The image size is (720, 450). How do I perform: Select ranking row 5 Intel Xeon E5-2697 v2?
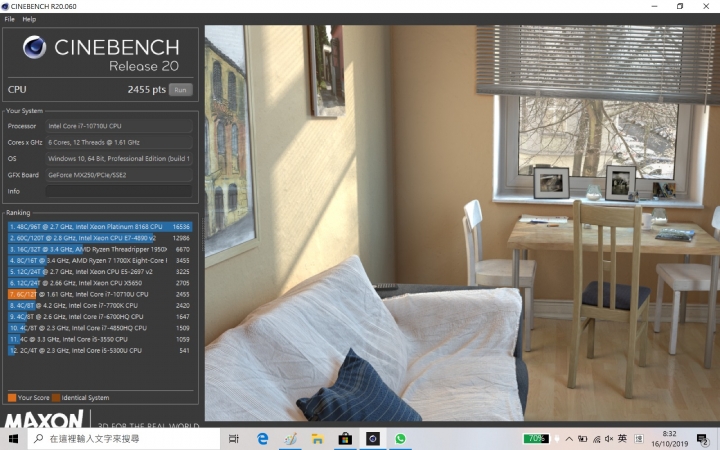click(x=100, y=272)
